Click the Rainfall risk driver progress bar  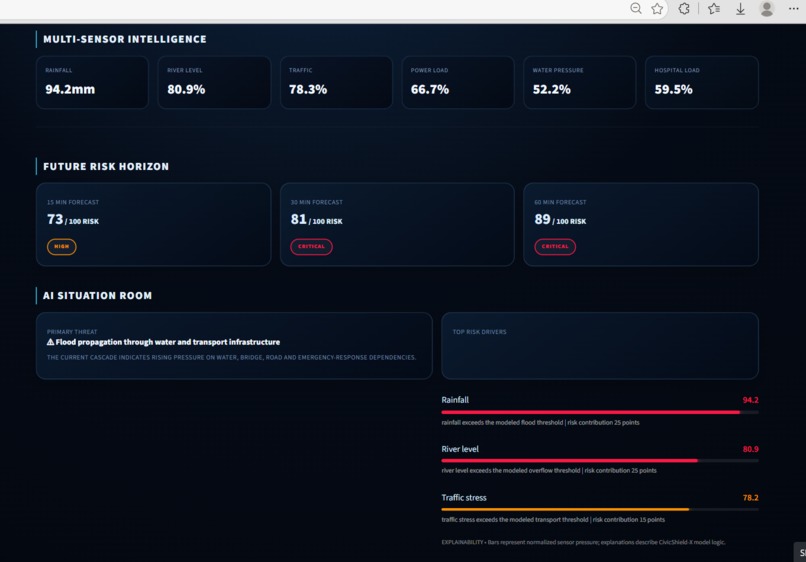[x=600, y=412]
